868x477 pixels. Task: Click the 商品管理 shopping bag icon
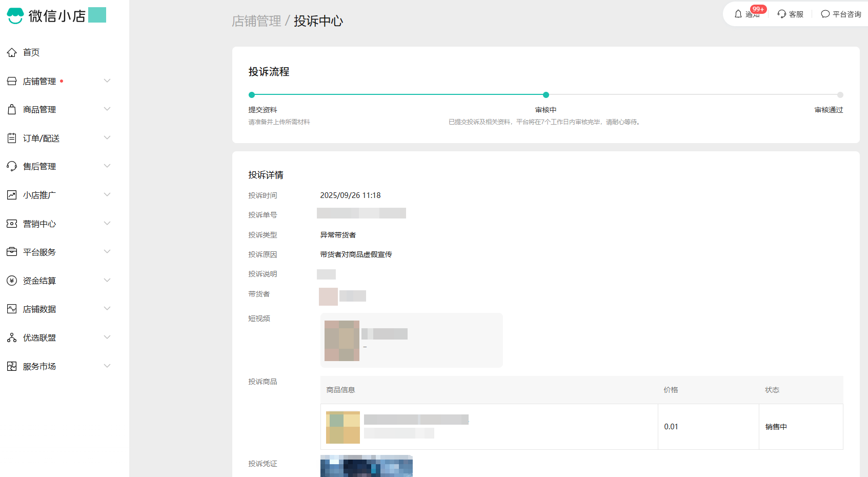click(x=12, y=109)
